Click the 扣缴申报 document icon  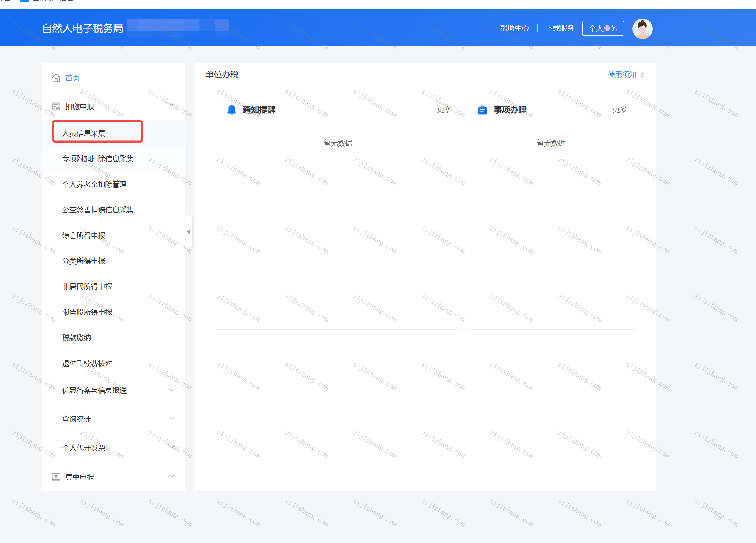coord(56,107)
